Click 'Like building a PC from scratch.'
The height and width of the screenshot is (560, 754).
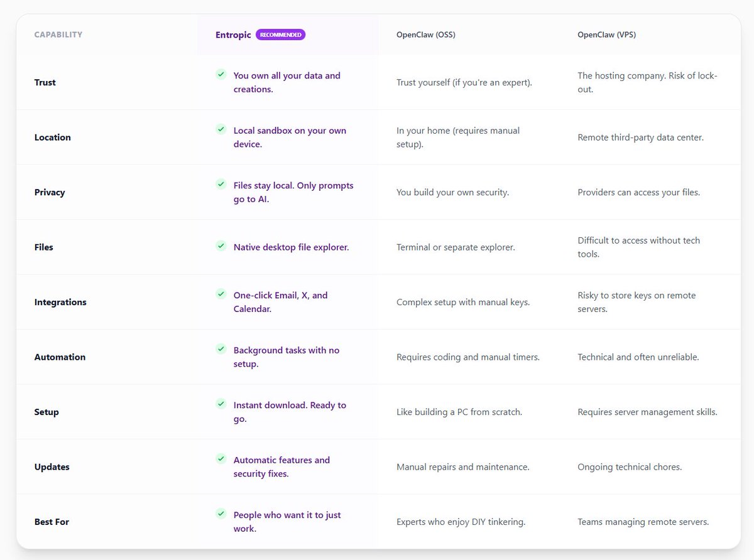tap(459, 412)
